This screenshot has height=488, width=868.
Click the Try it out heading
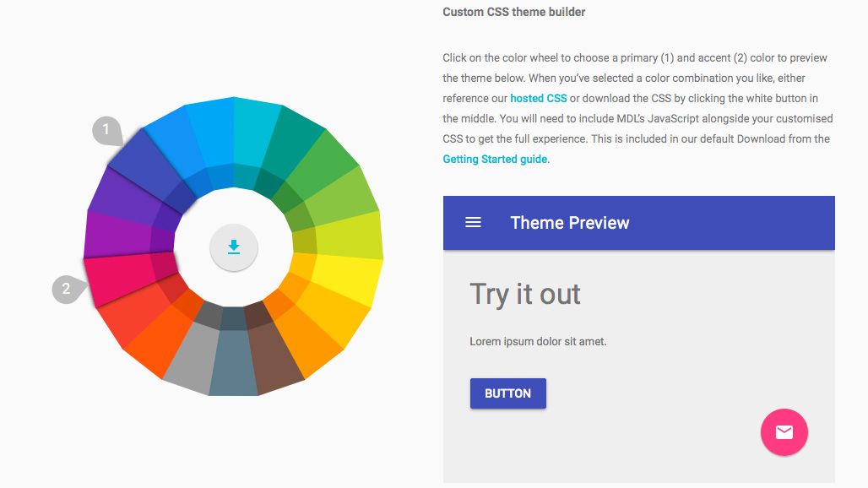(524, 295)
